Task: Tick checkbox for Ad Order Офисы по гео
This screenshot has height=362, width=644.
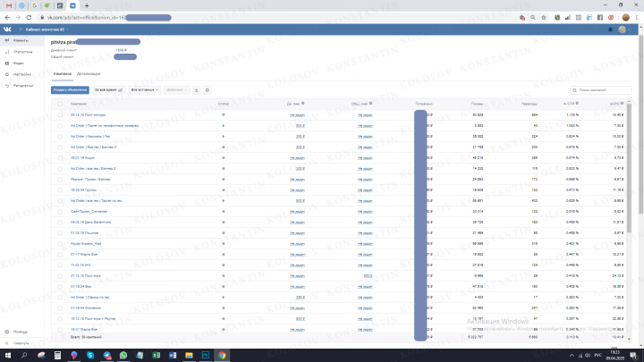Action: [x=60, y=297]
